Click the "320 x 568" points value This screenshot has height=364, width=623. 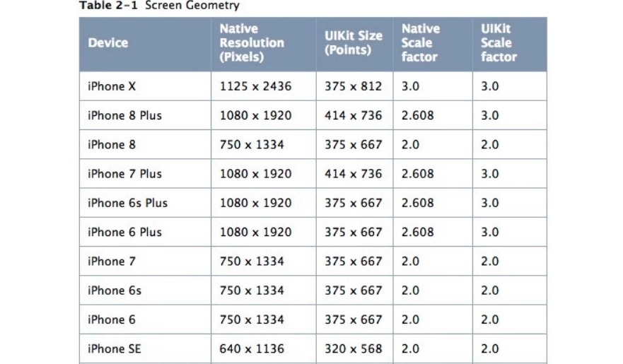[353, 348]
